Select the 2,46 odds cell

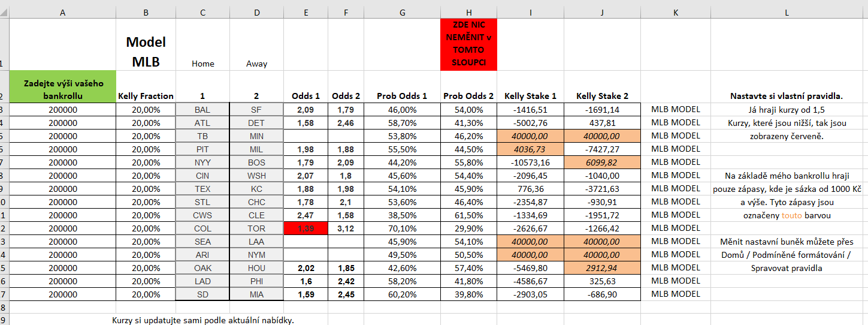click(x=346, y=123)
